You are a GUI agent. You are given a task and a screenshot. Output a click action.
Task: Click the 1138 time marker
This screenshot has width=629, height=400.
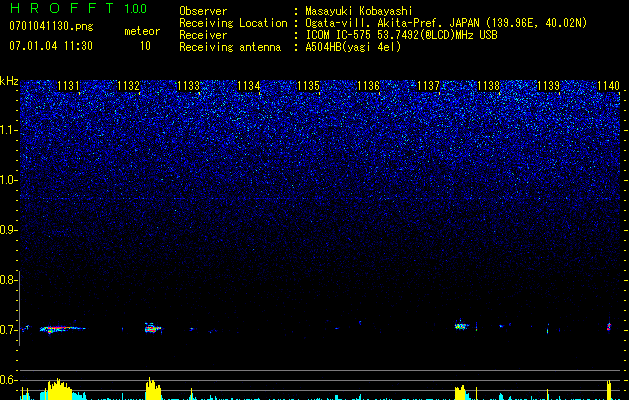tap(489, 86)
